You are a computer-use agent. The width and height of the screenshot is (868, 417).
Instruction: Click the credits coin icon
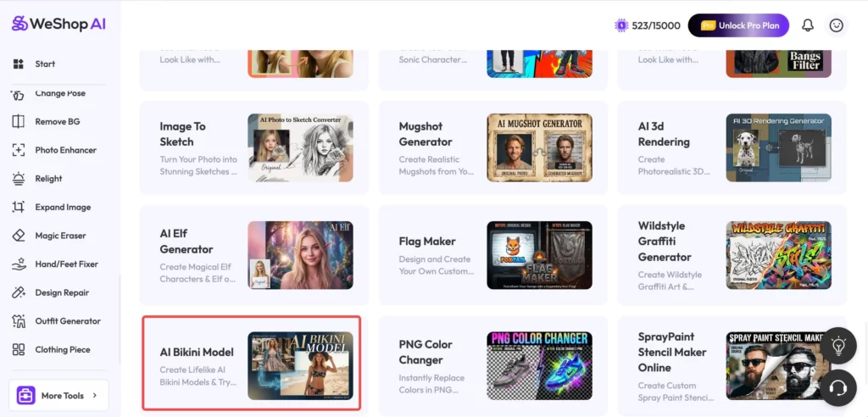(621, 25)
